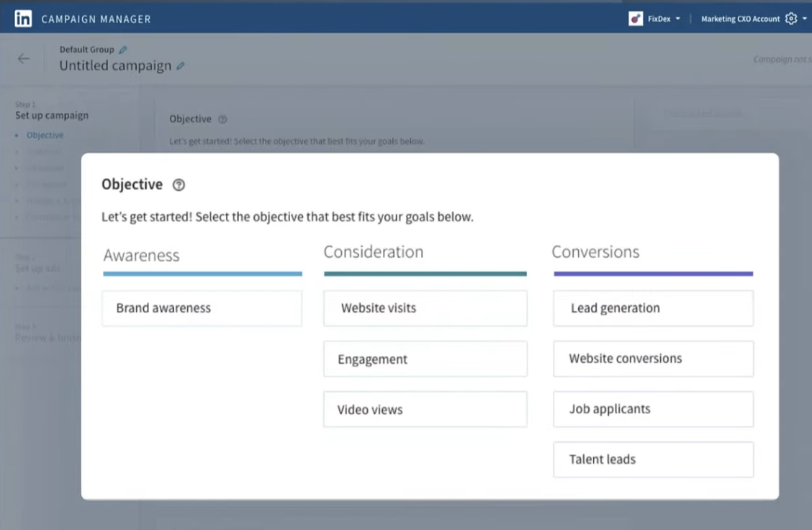The image size is (812, 530).
Task: Pick the Video views objective
Action: coord(425,409)
